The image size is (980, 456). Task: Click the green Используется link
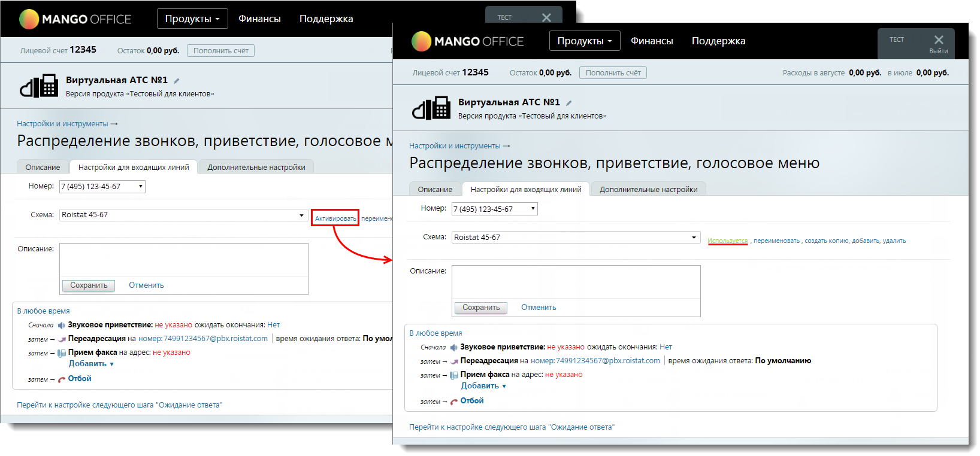[727, 241]
